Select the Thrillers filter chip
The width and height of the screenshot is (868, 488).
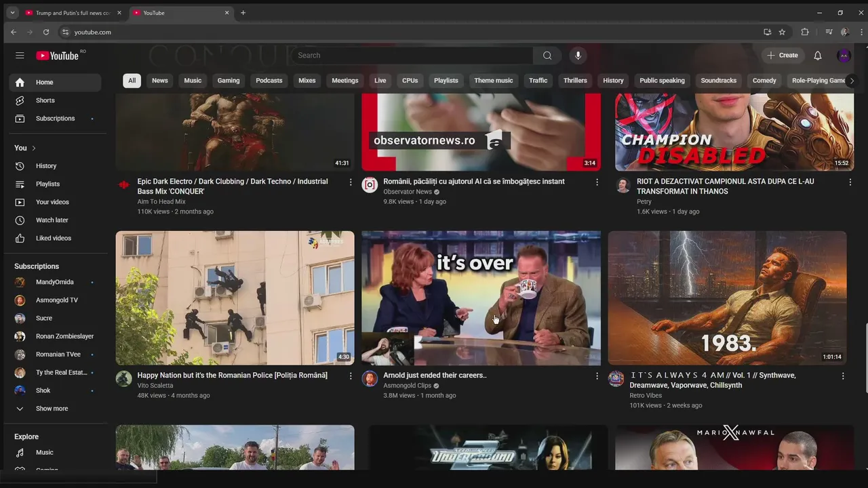(x=575, y=81)
